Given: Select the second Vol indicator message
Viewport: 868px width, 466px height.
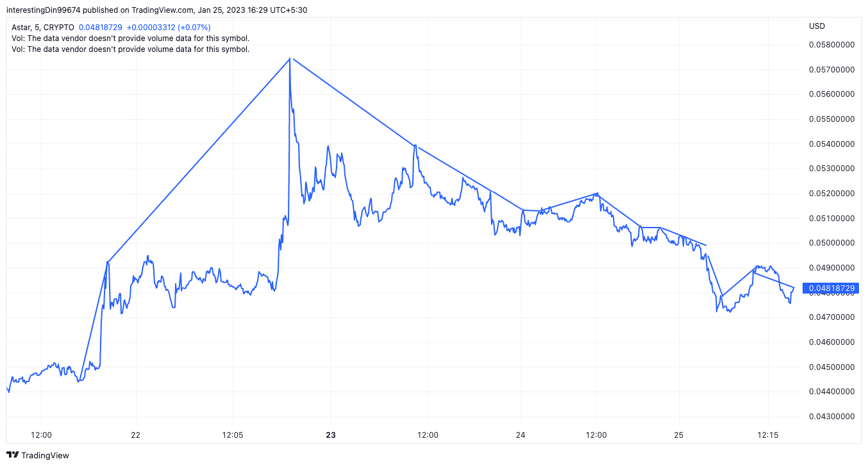Looking at the screenshot, I should coord(131,49).
